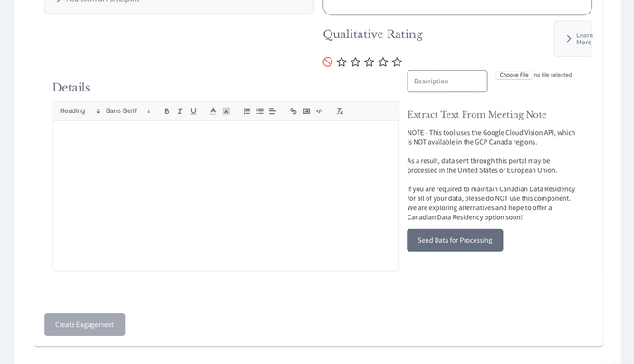Open the text background color picker

tap(226, 111)
